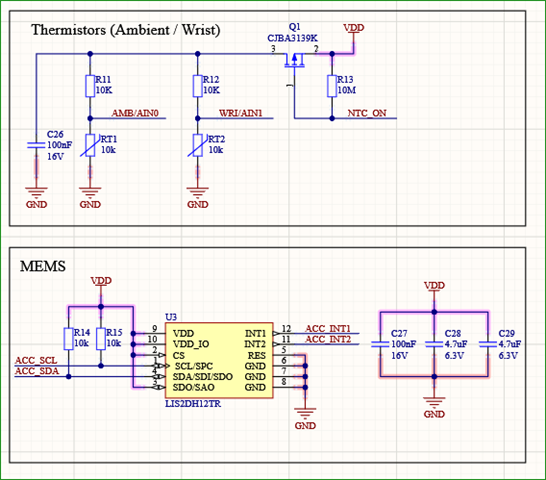Select the ACC_SCL net label
This screenshot has width=546, height=480.
(x=36, y=360)
